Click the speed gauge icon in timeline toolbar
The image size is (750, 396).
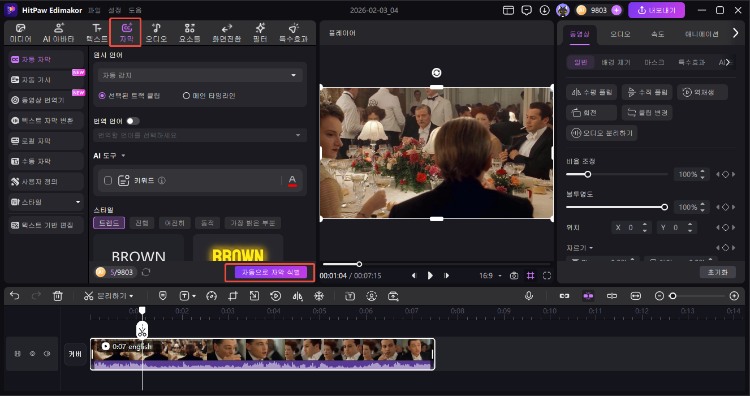tap(211, 296)
